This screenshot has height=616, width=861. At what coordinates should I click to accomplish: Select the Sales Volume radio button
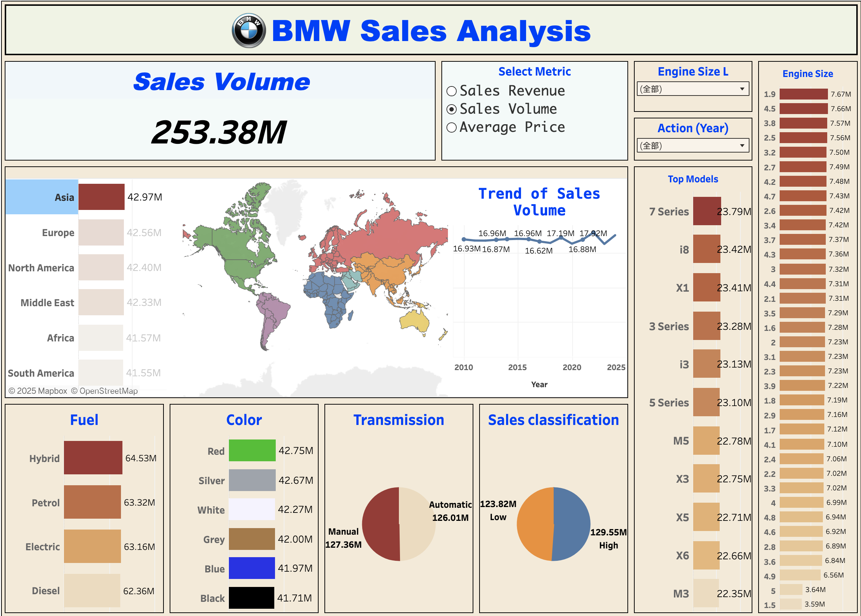(451, 109)
